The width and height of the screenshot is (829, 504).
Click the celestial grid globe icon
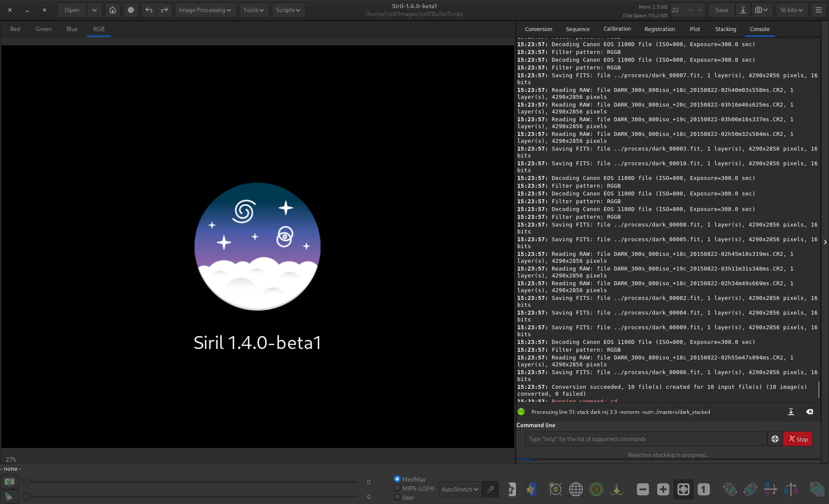tap(576, 489)
